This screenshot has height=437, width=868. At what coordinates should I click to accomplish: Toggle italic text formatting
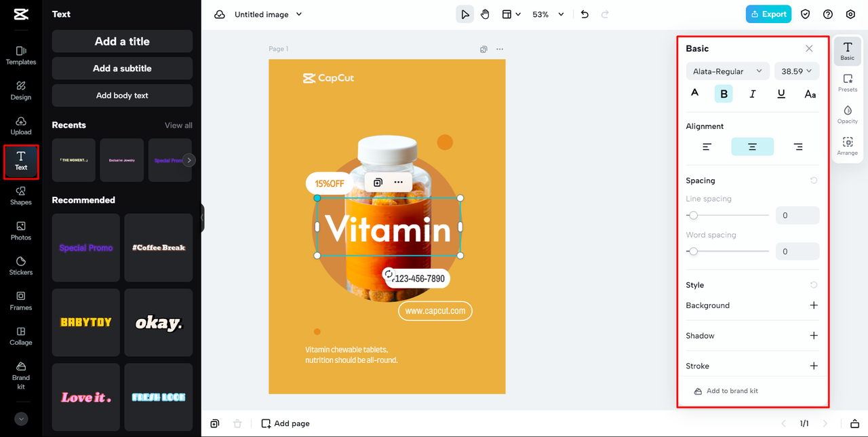pos(753,94)
